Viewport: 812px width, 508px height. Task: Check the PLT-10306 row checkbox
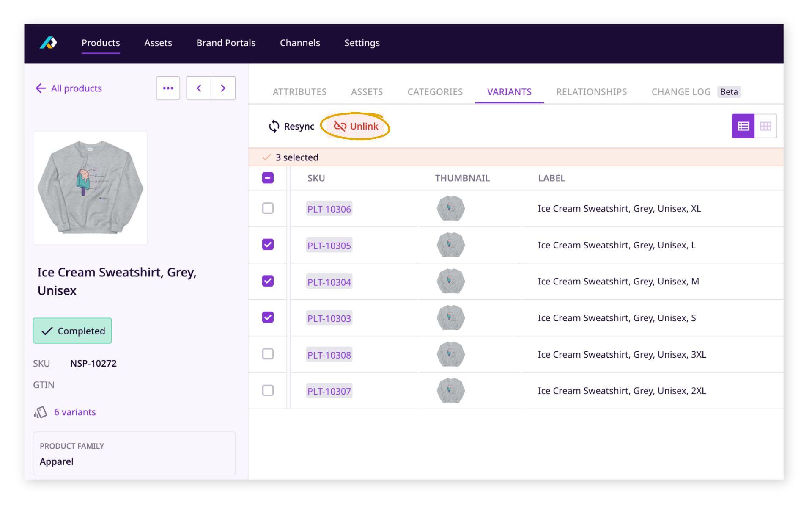click(268, 208)
